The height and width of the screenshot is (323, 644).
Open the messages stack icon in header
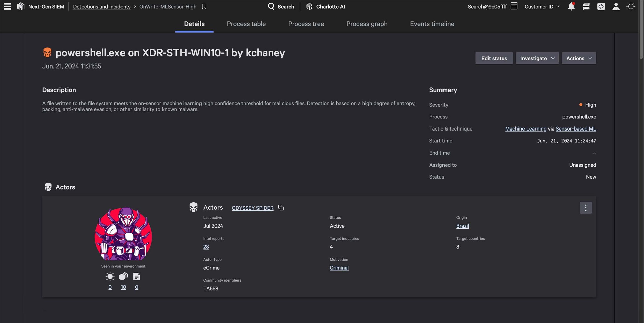(586, 6)
